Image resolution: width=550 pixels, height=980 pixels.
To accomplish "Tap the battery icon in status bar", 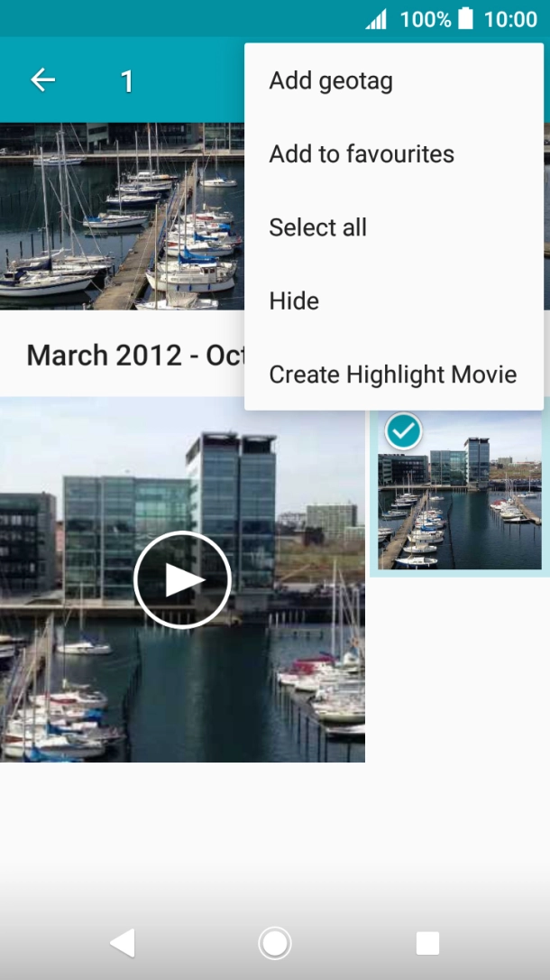I will click(x=465, y=19).
